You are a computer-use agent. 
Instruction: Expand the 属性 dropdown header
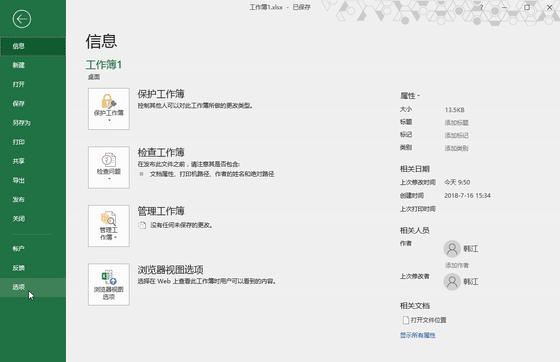pos(410,96)
